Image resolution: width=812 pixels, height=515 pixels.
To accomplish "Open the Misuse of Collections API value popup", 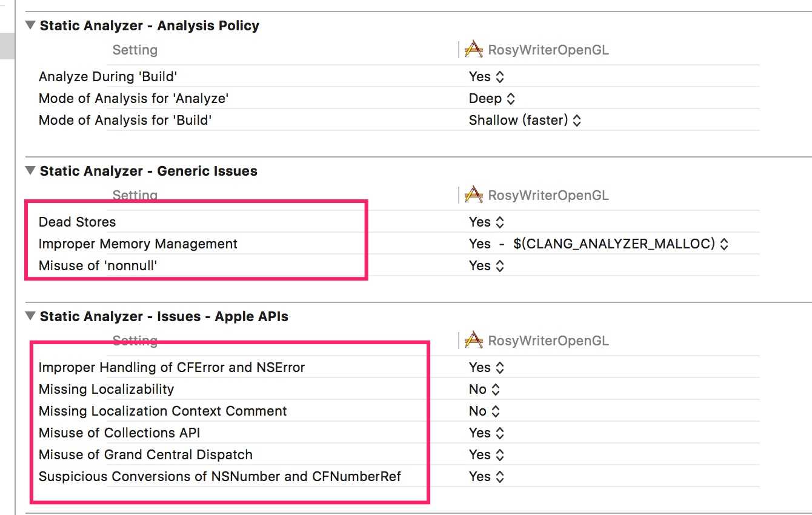I will tap(486, 433).
